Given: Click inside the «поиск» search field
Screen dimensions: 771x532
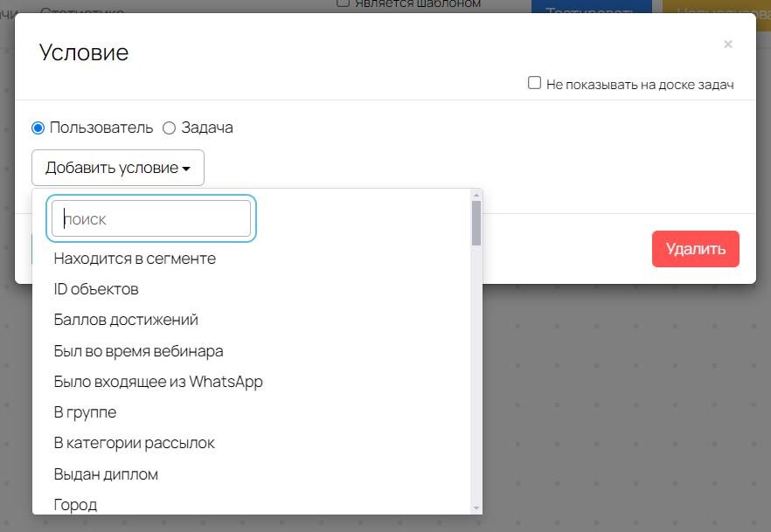Looking at the screenshot, I should coord(150,218).
